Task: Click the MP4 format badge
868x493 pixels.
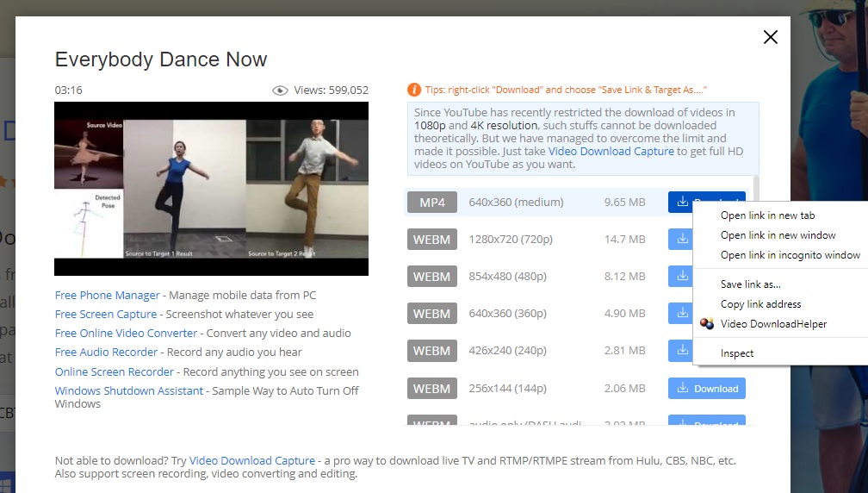Action: point(431,203)
